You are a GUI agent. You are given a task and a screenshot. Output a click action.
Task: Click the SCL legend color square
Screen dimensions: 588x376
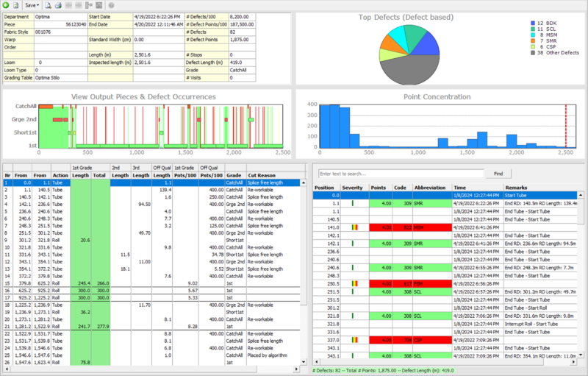point(533,29)
